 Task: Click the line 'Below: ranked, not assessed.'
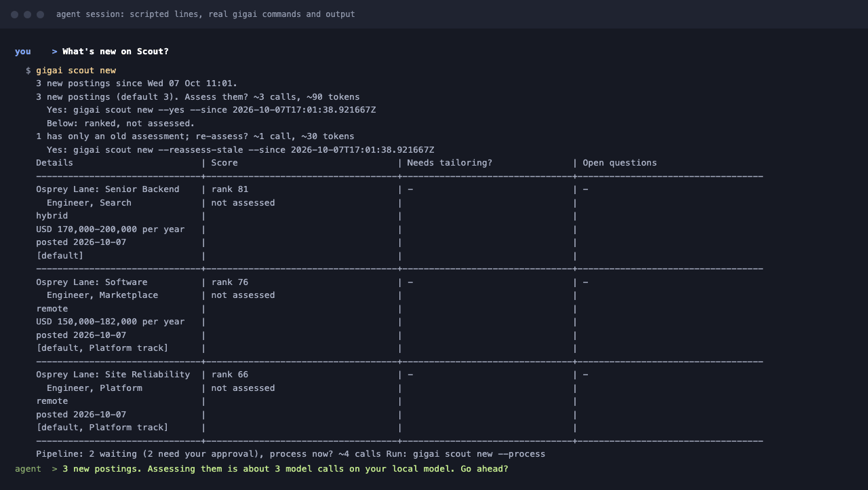point(121,124)
